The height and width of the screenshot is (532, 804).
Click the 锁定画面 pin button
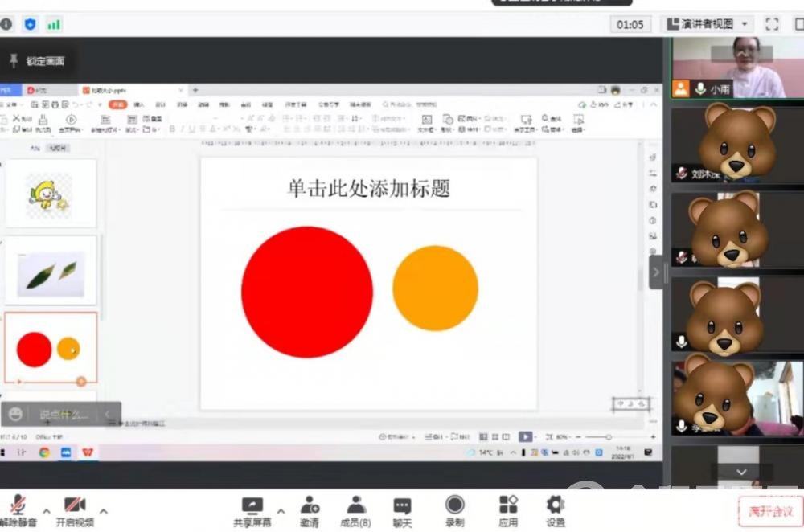tap(37, 61)
